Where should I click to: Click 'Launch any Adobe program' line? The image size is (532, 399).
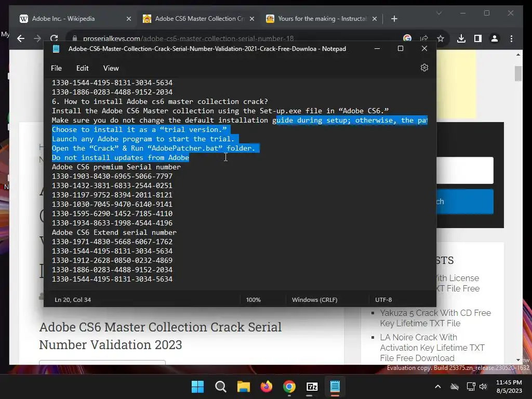pos(143,139)
